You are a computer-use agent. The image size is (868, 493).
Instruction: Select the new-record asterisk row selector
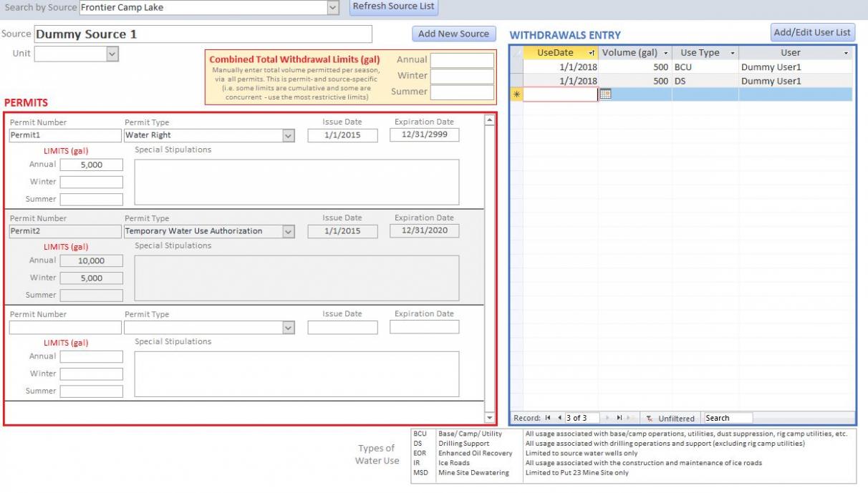516,94
